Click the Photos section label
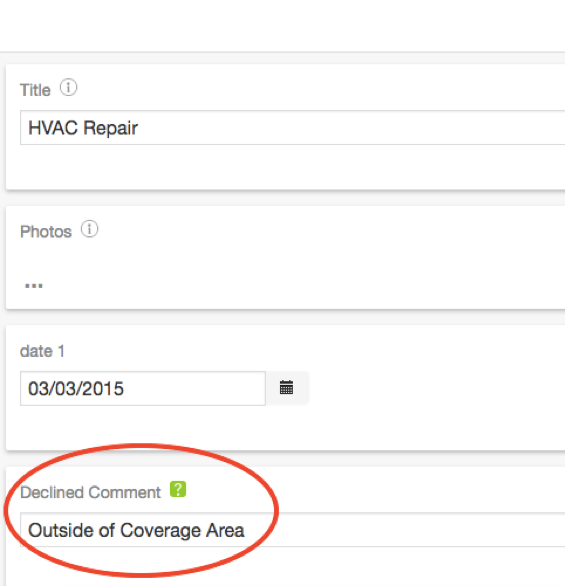The image size is (565, 586). point(46,232)
